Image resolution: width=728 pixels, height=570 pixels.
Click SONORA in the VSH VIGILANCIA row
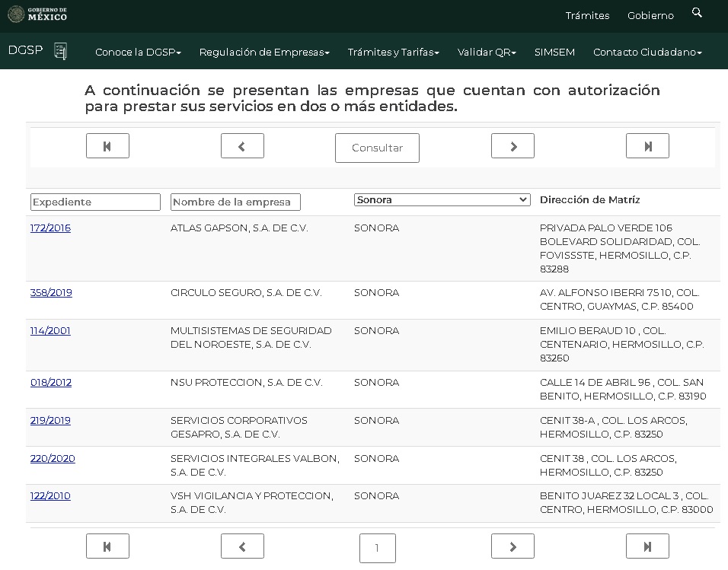[x=376, y=495]
